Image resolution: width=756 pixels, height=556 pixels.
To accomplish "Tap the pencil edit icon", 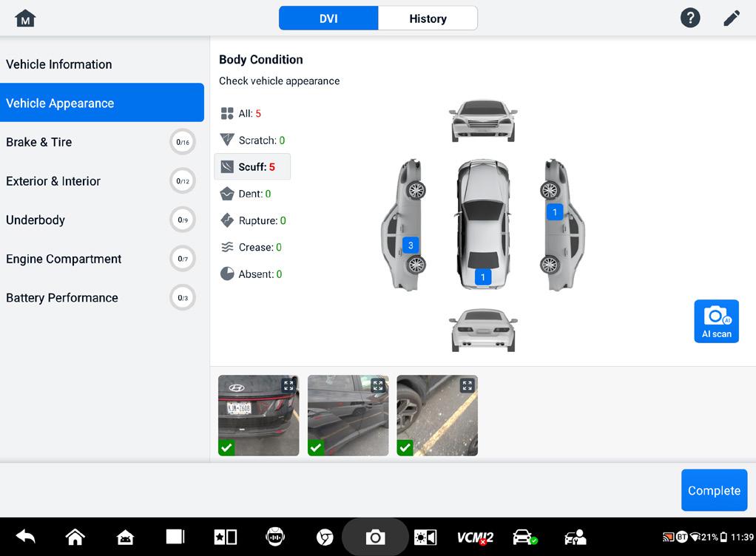I will click(732, 18).
